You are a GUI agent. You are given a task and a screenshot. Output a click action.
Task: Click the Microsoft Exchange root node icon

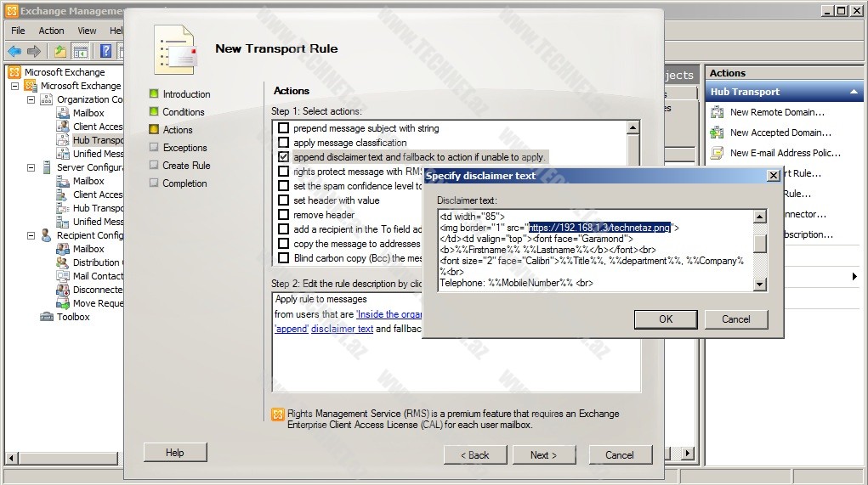pos(14,72)
